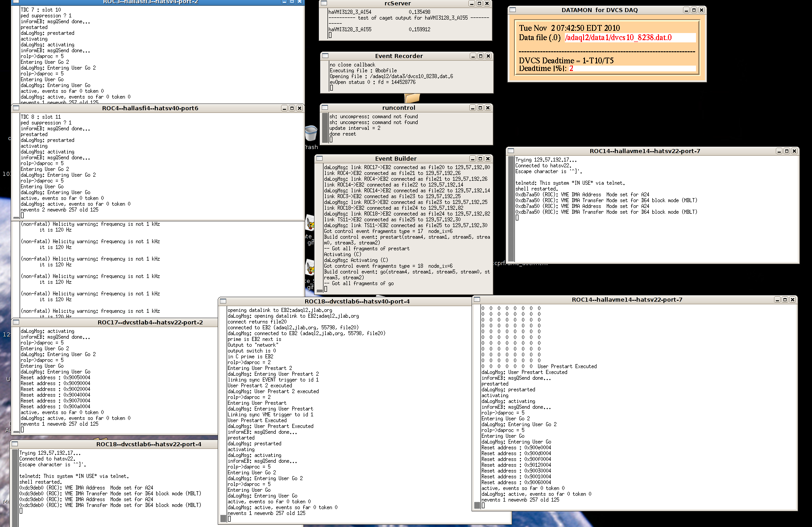Click scrollbar of ROC18 hatsv40-port-4 window
Screen dimensions: 812x527
[223, 414]
